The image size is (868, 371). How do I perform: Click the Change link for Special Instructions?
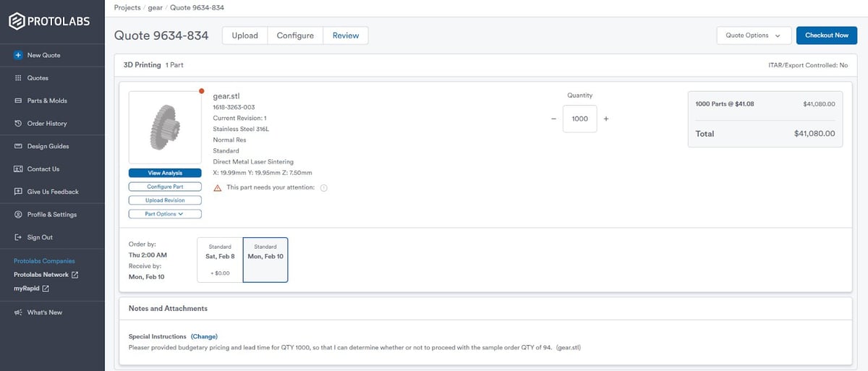pos(204,336)
